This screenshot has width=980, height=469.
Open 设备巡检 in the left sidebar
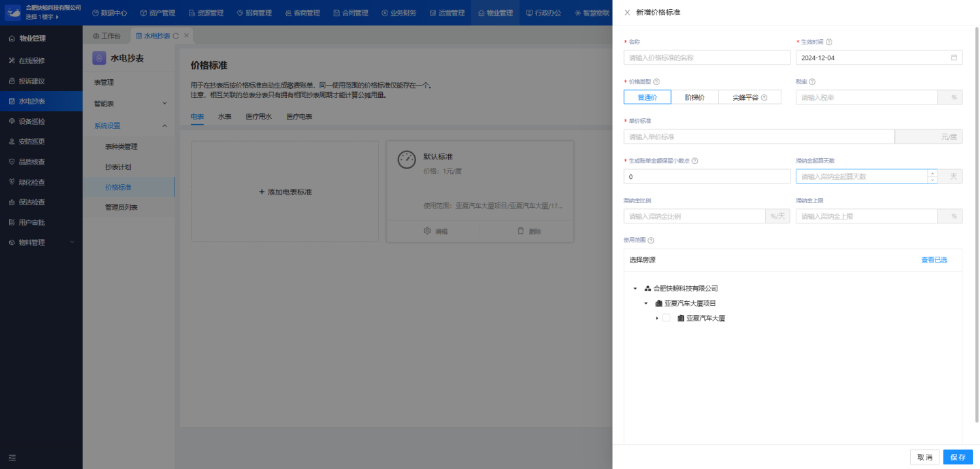41,121
